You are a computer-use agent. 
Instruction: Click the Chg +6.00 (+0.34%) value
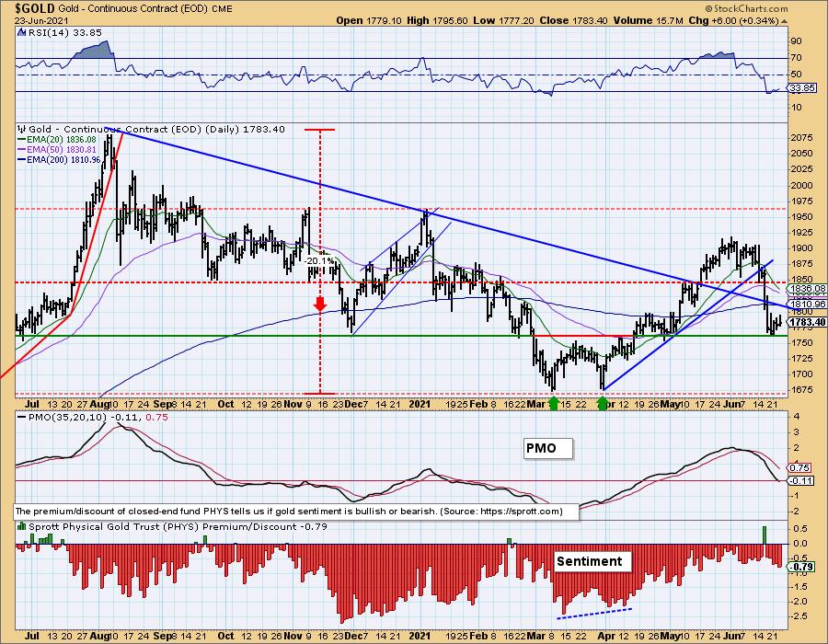[x=734, y=20]
